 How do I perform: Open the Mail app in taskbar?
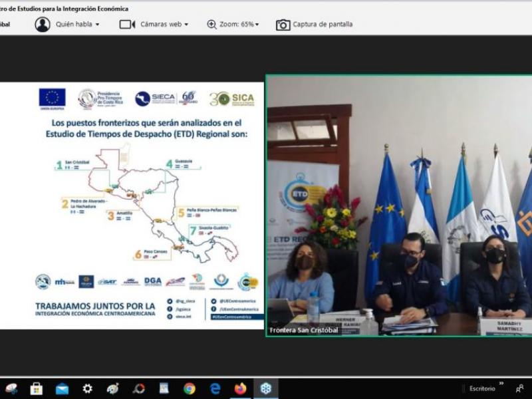click(62, 388)
